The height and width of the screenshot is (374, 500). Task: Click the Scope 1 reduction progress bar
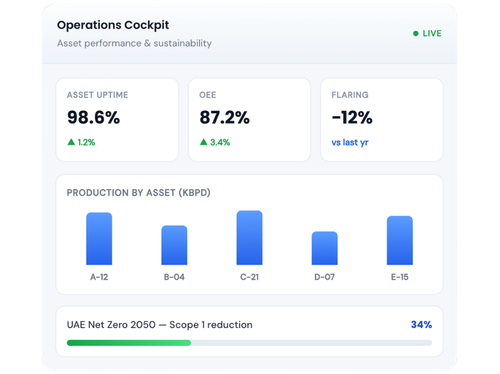249,343
